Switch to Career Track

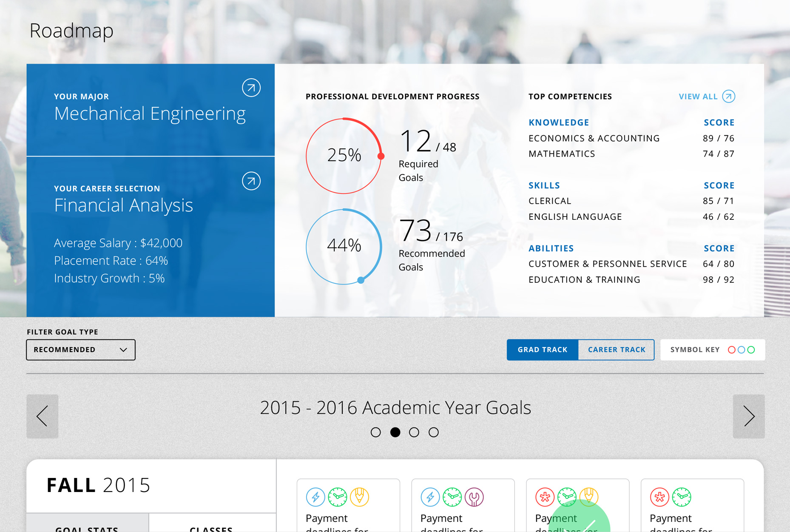pos(617,350)
